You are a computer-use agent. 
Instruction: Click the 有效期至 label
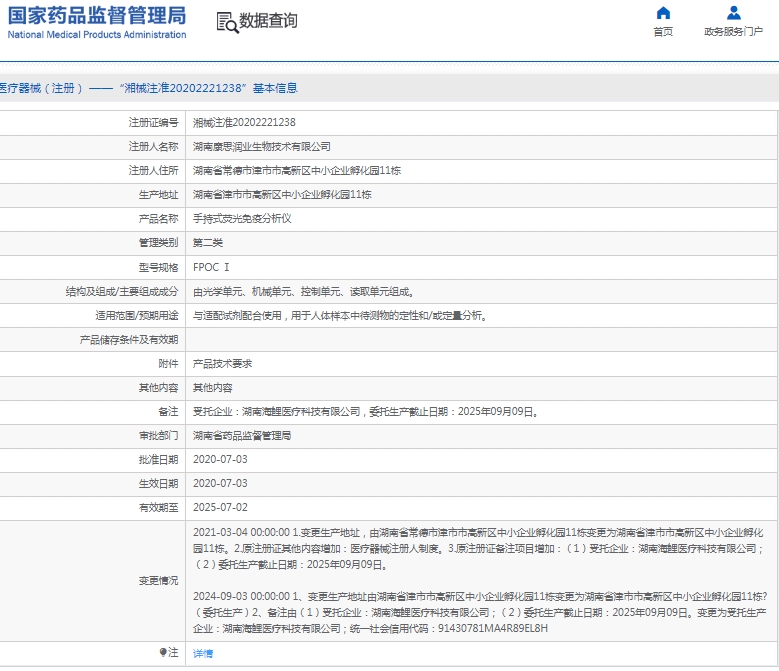click(158, 507)
